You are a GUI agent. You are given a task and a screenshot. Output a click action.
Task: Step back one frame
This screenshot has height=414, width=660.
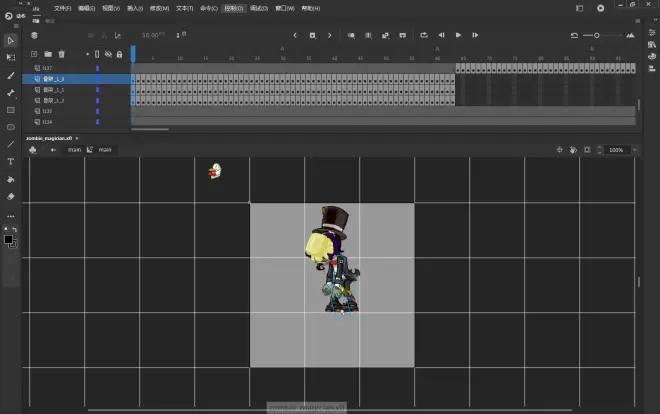point(441,35)
